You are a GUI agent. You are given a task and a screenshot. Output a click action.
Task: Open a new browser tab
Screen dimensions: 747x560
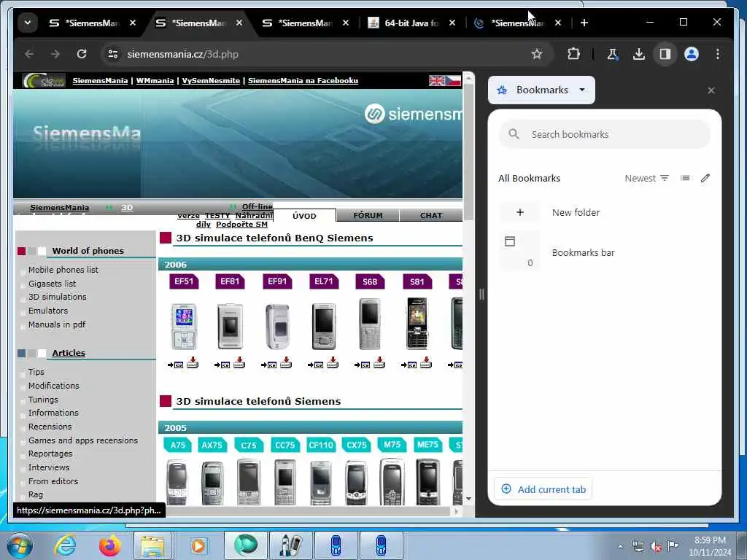coord(584,23)
